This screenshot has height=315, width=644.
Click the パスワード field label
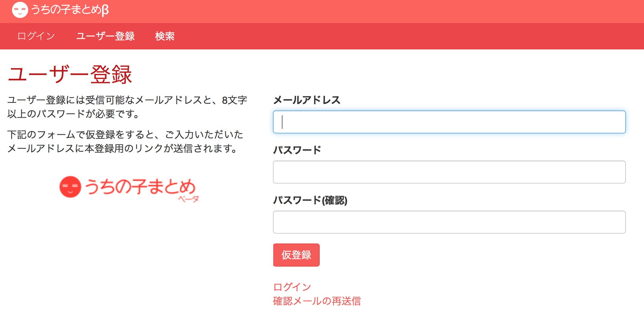coord(297,150)
